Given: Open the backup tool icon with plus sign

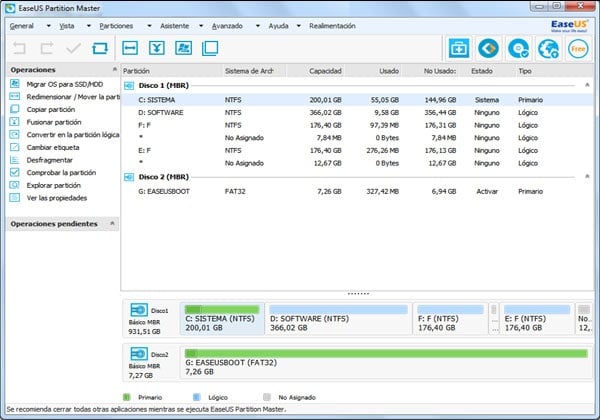Looking at the screenshot, I should coord(459,49).
